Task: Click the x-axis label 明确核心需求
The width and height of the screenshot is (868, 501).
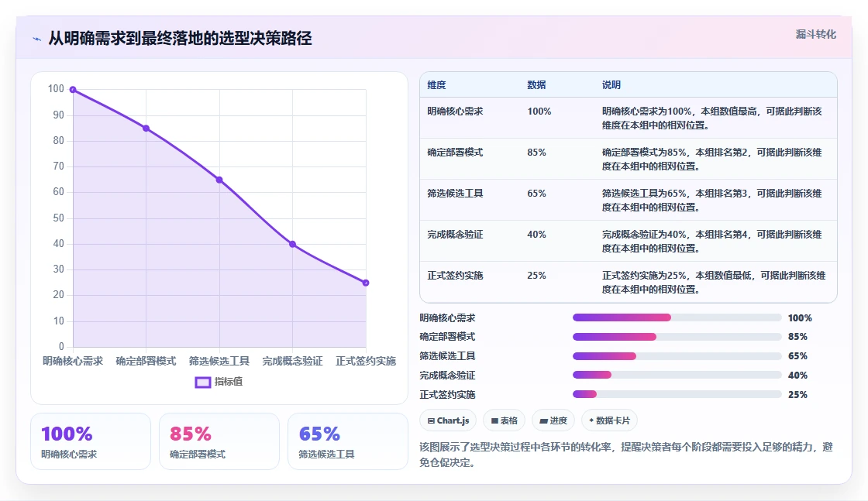Action: click(x=73, y=361)
